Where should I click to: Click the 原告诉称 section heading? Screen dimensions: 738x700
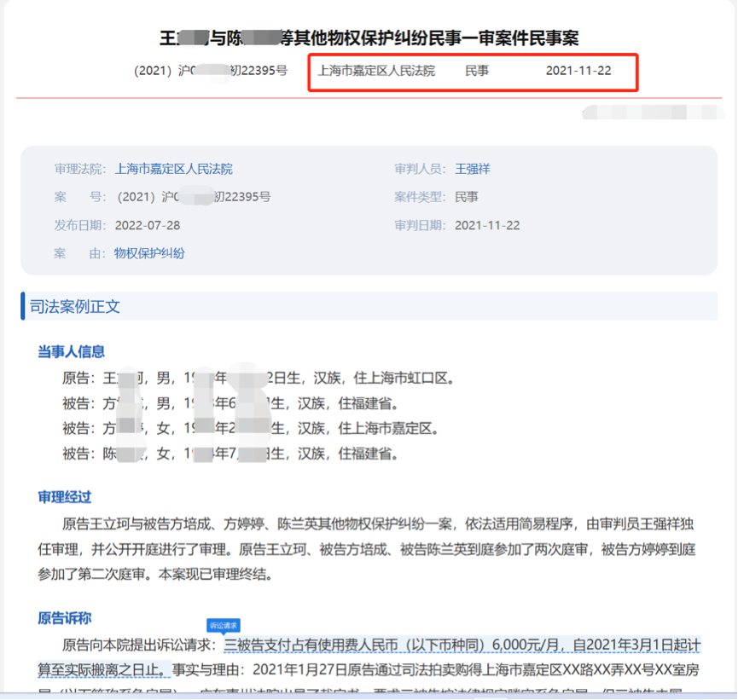[x=64, y=617]
